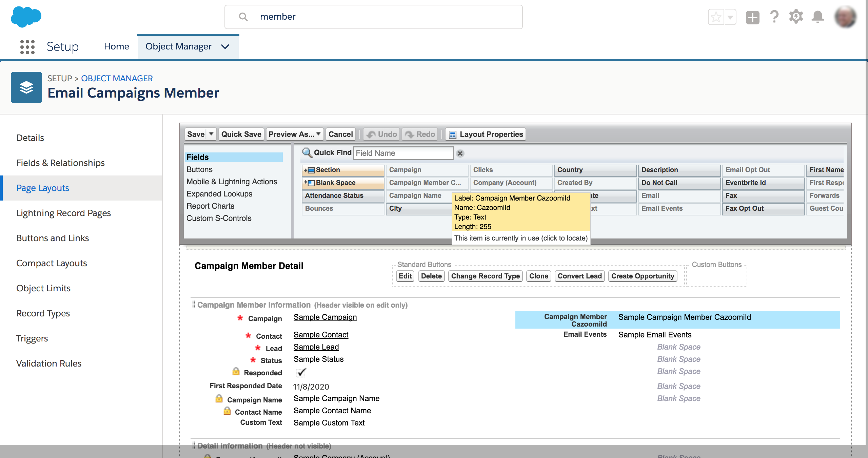This screenshot has height=458, width=868.
Task: Open the notifications bell
Action: click(817, 17)
